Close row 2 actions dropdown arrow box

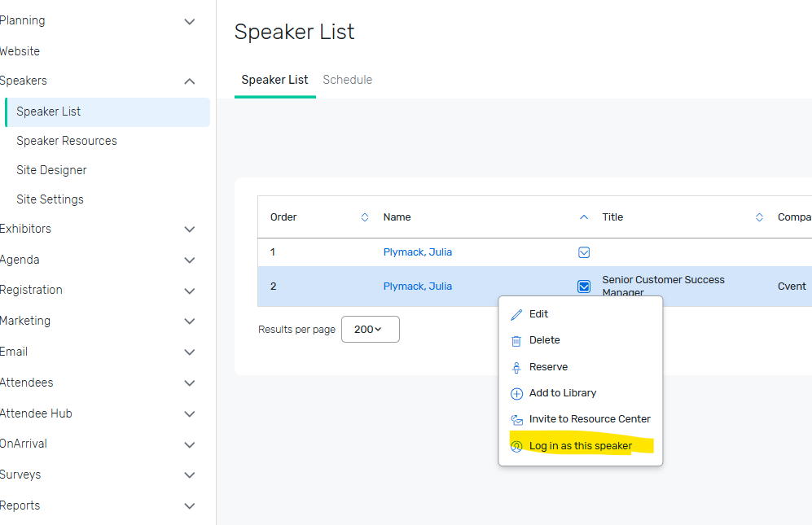pyautogui.click(x=584, y=287)
